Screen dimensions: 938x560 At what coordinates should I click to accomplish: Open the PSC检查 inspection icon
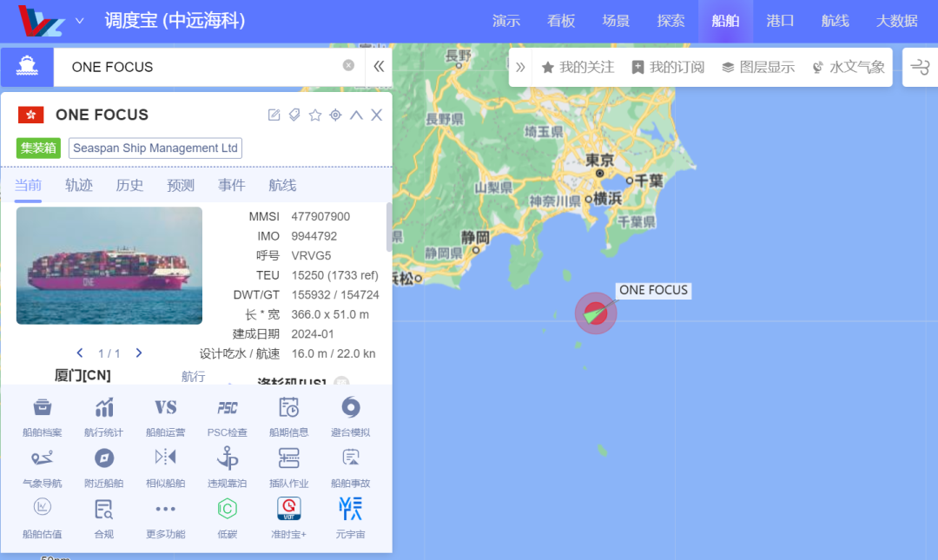pyautogui.click(x=228, y=408)
